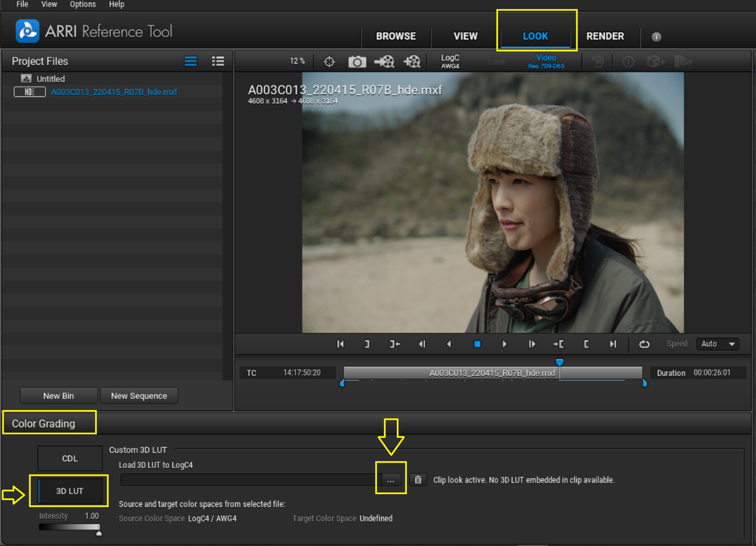Switch Project Files to compact list view
This screenshot has width=756, height=546.
tap(191, 61)
